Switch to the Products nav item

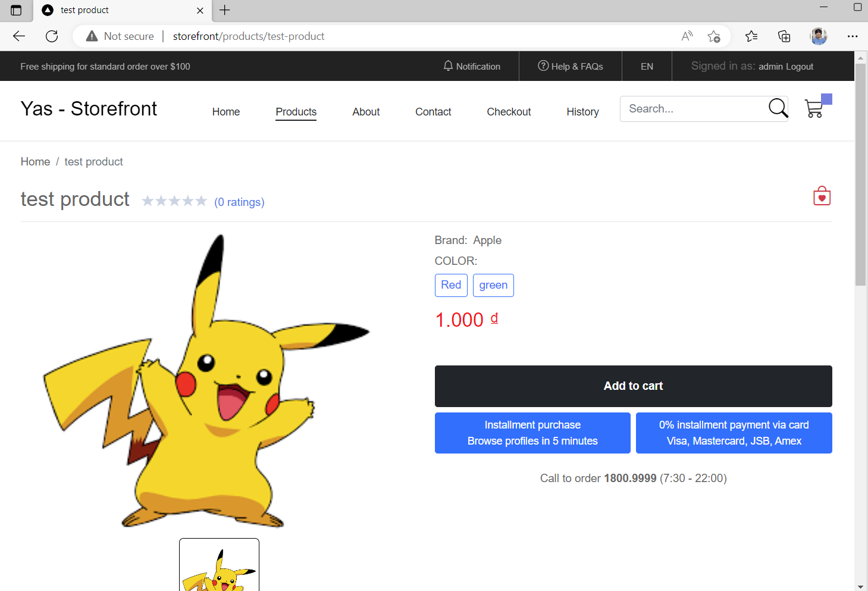click(296, 112)
